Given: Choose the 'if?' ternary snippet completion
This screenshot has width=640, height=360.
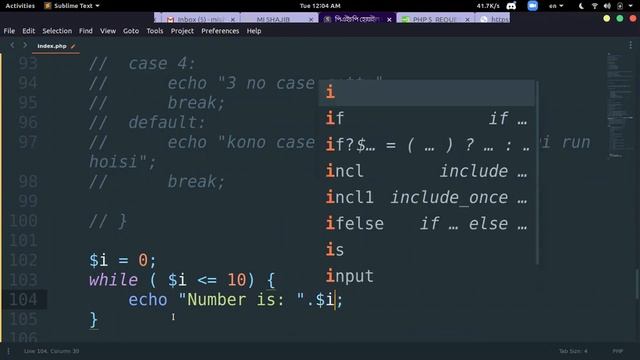Looking at the screenshot, I should click(427, 145).
